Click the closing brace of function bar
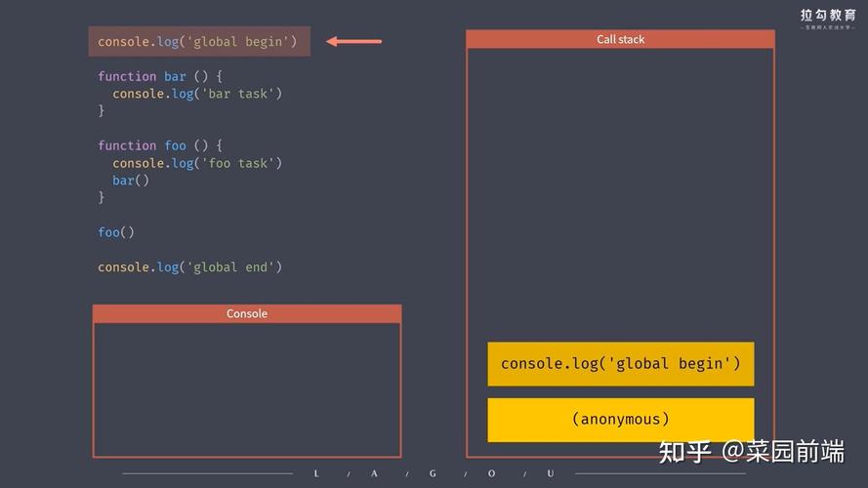This screenshot has width=868, height=488. click(102, 110)
